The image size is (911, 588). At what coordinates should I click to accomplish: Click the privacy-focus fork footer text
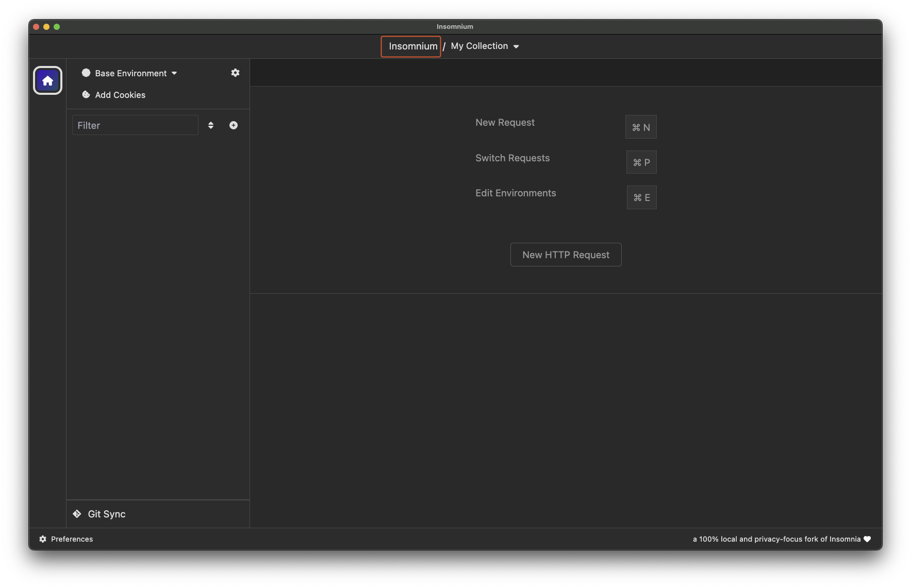coord(776,539)
